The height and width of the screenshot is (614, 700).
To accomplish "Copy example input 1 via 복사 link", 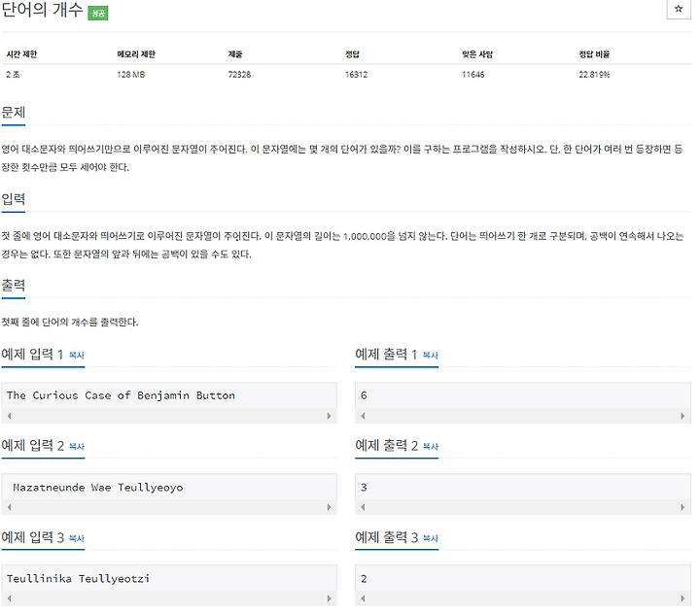I will coord(77,356).
